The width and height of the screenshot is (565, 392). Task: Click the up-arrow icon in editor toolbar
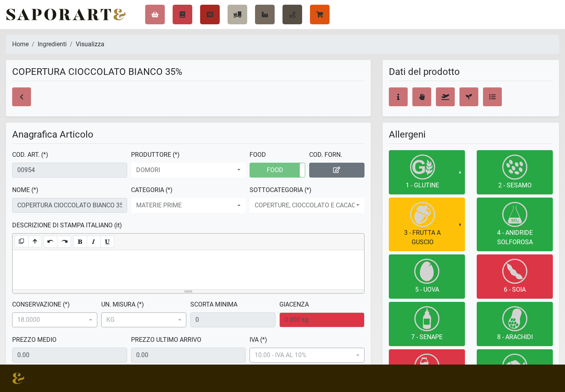tap(35, 241)
